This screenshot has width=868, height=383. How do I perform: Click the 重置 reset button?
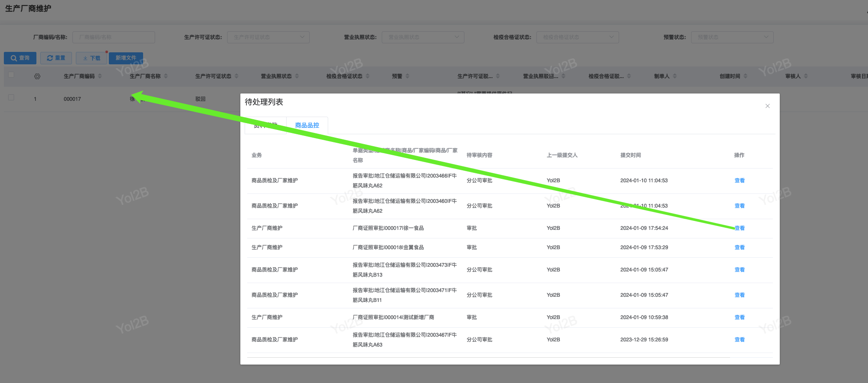(56, 58)
